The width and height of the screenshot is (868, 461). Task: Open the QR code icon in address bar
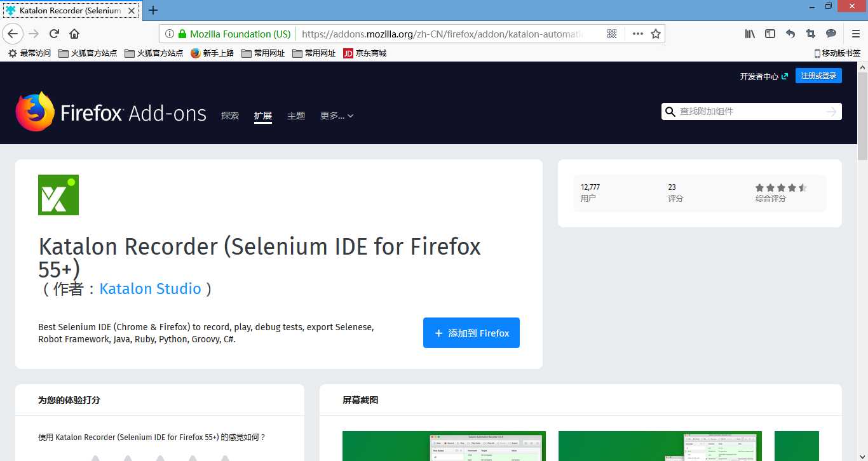[x=612, y=34]
